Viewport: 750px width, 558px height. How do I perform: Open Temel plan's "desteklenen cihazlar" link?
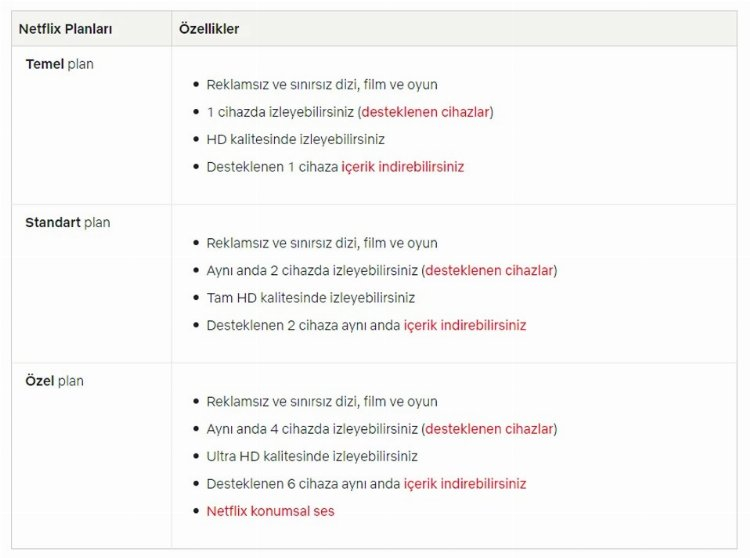point(426,112)
